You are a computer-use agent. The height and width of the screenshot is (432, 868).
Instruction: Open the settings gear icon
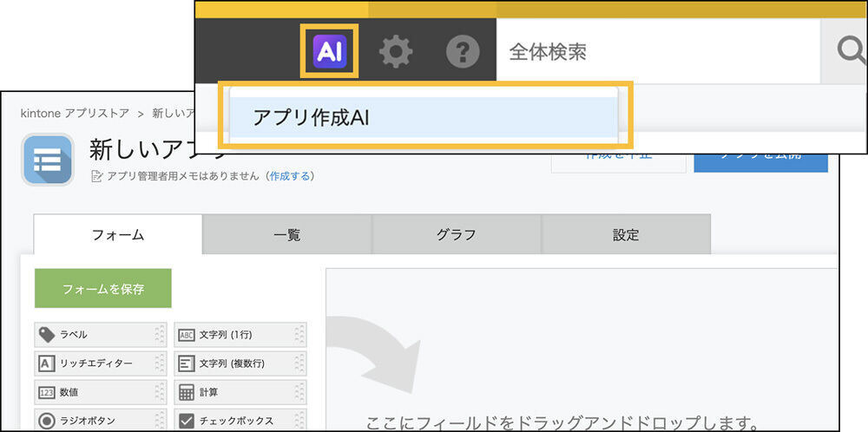pos(396,51)
